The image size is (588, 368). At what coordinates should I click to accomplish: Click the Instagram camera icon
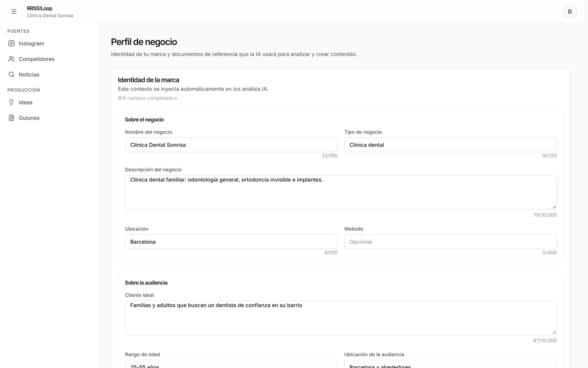pos(11,43)
